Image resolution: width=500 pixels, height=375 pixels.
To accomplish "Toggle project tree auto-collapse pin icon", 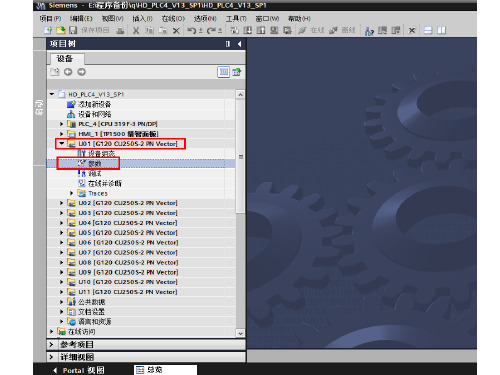I will point(228,44).
